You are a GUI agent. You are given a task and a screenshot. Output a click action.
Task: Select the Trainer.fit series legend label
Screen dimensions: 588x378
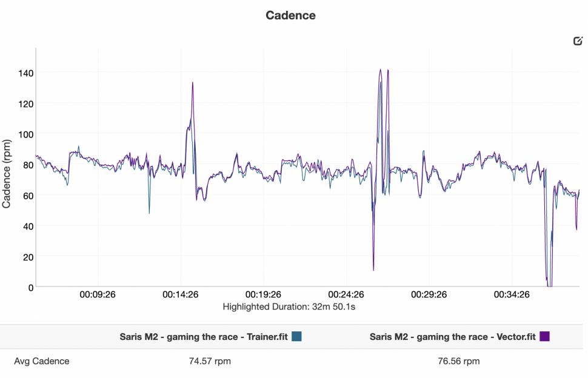(x=204, y=337)
